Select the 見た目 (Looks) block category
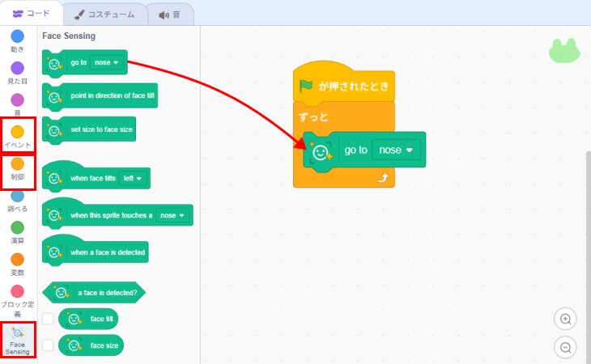Image resolution: width=591 pixels, height=364 pixels. [18, 72]
